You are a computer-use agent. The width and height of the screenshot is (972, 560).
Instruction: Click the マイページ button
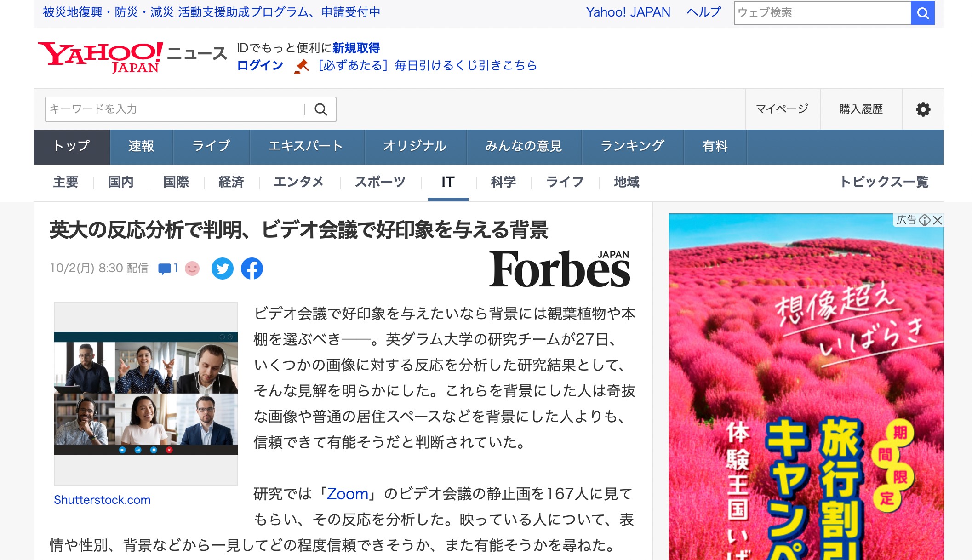[x=782, y=109]
